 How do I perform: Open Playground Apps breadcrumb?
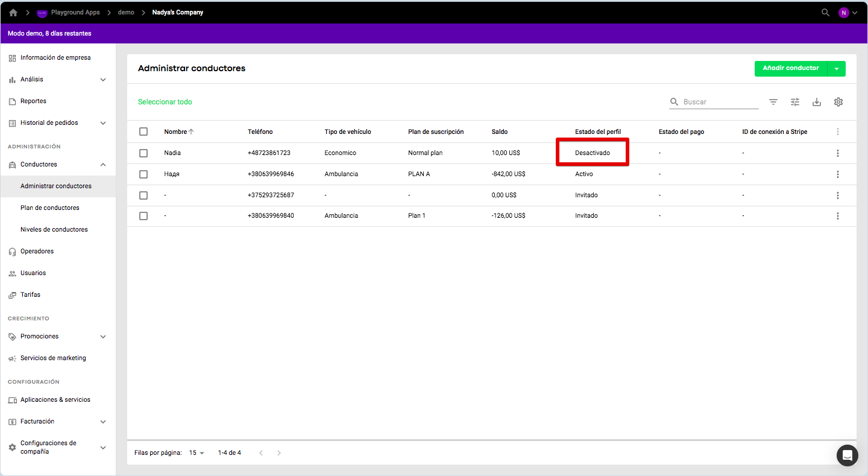(x=75, y=13)
